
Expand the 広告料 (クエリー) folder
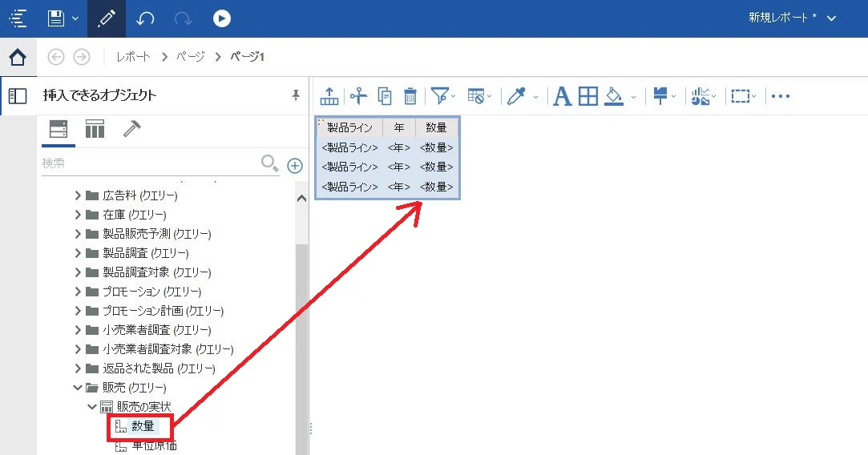[78, 195]
